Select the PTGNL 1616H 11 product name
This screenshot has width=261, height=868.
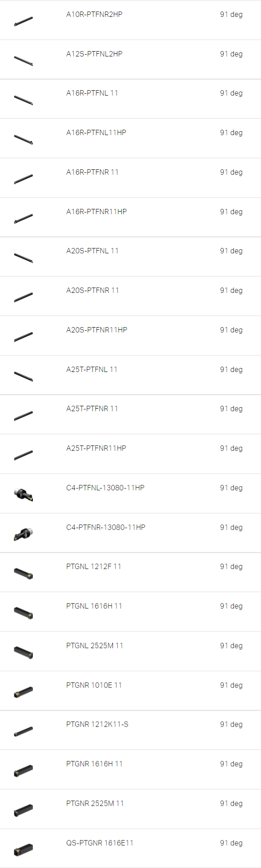pyautogui.click(x=94, y=606)
